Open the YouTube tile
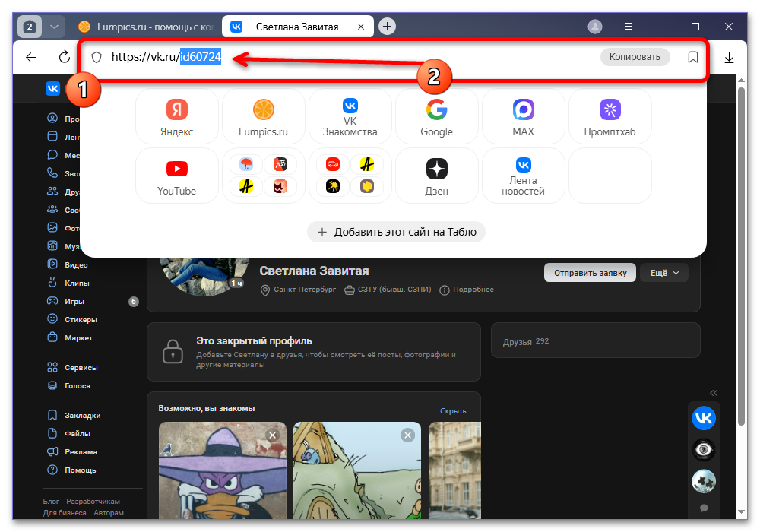This screenshot has height=532, width=760. pyautogui.click(x=177, y=176)
